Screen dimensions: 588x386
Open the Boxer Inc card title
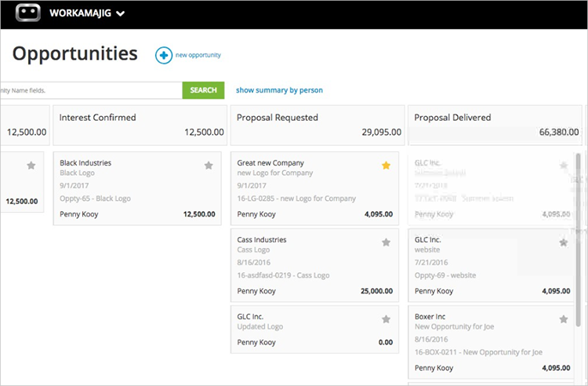[x=430, y=317]
